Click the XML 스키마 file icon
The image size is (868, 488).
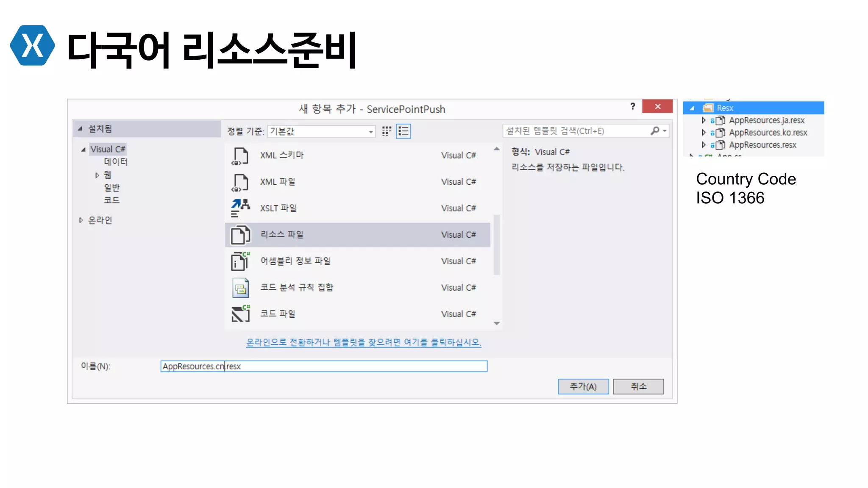tap(240, 156)
